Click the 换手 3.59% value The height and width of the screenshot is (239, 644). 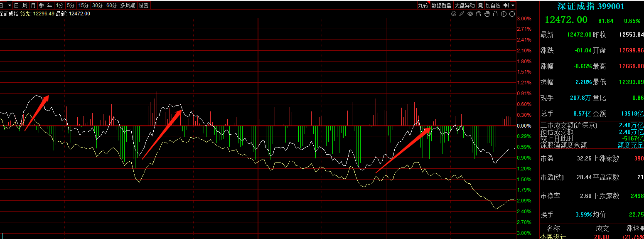(x=584, y=214)
